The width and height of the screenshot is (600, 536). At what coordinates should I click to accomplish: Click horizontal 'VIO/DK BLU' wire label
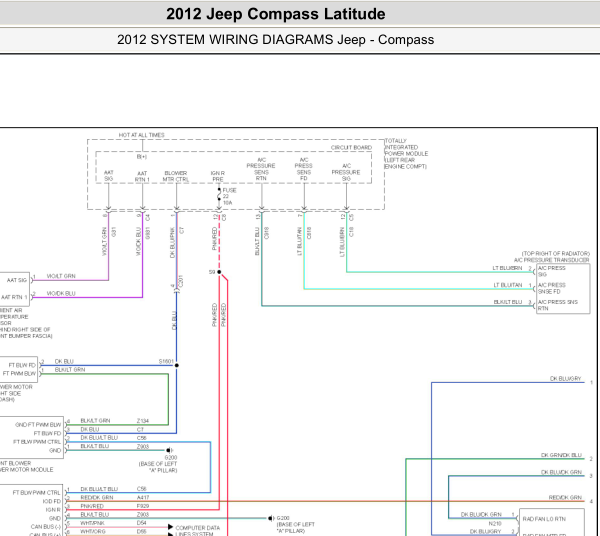(x=61, y=293)
